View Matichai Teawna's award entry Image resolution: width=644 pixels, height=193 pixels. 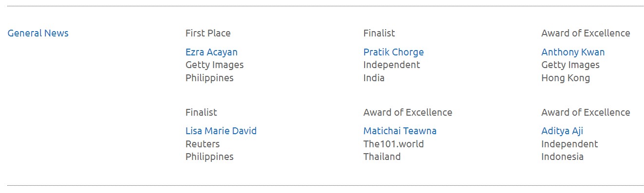point(400,131)
